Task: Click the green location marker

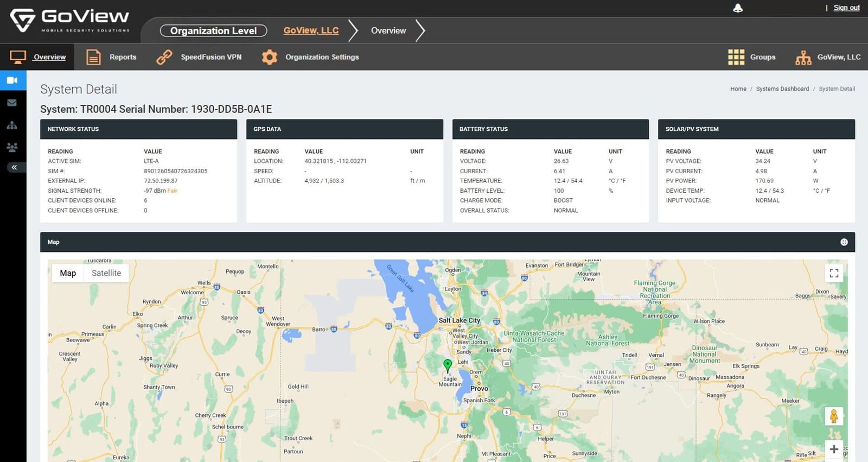Action: [x=448, y=365]
